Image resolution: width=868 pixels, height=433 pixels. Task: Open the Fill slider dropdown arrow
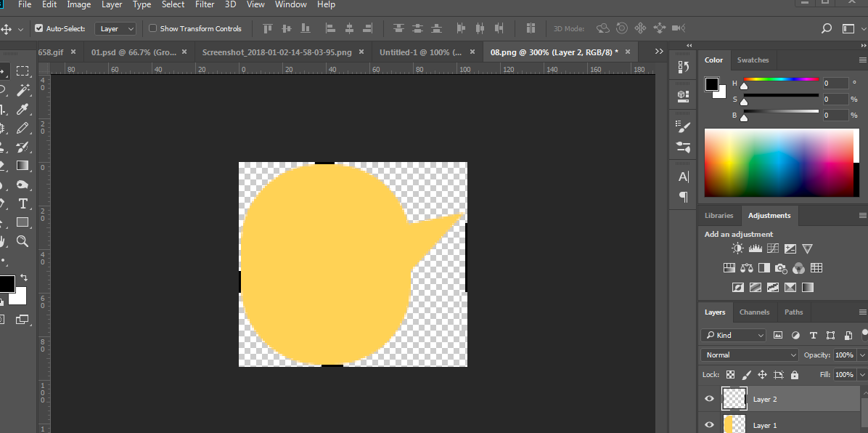tap(862, 375)
